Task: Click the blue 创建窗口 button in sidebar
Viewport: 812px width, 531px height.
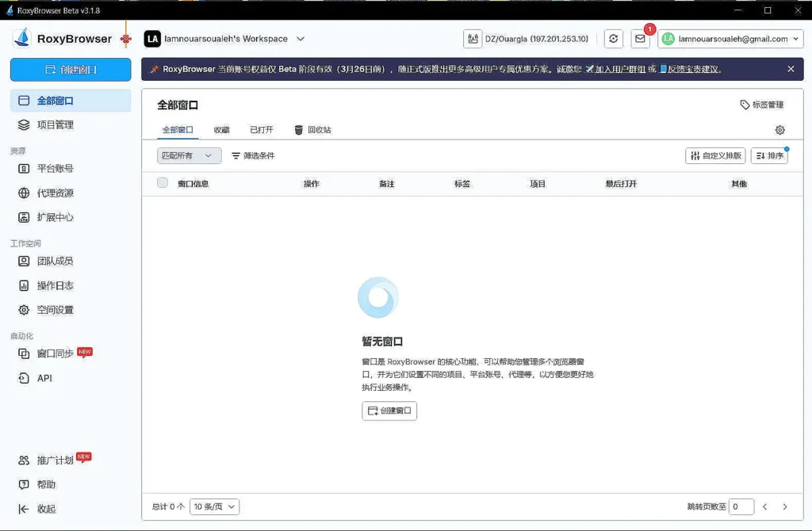Action: tap(71, 70)
